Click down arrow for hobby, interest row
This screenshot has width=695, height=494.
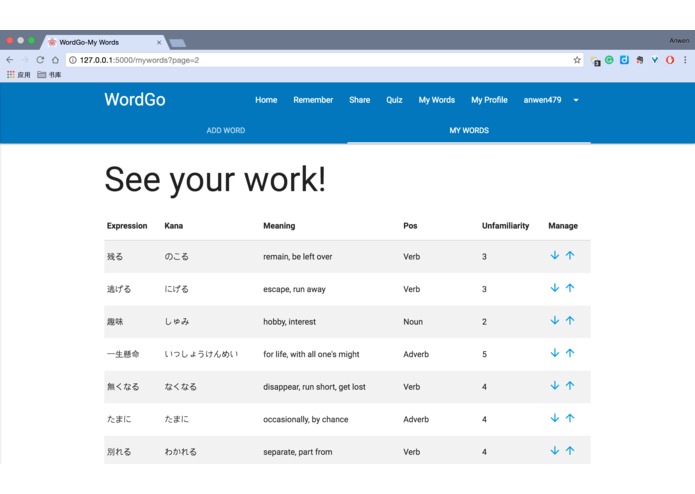point(554,320)
